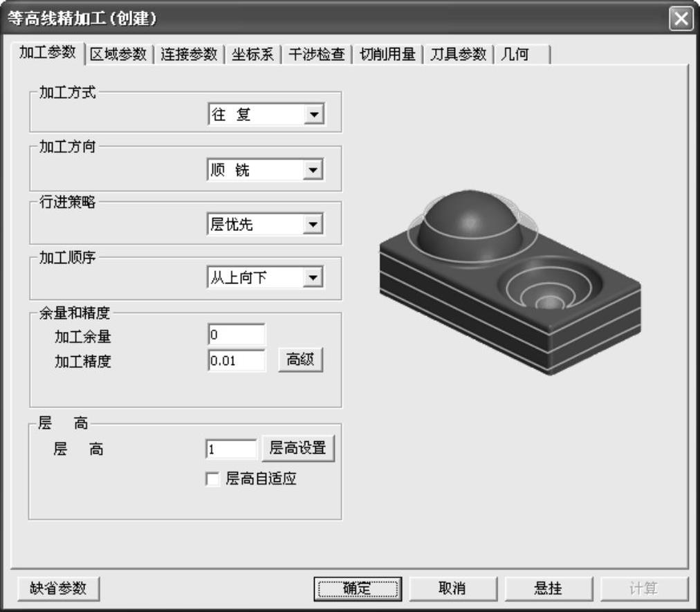Open the 切削用量 tab
This screenshot has height=612, width=700.
point(387,55)
